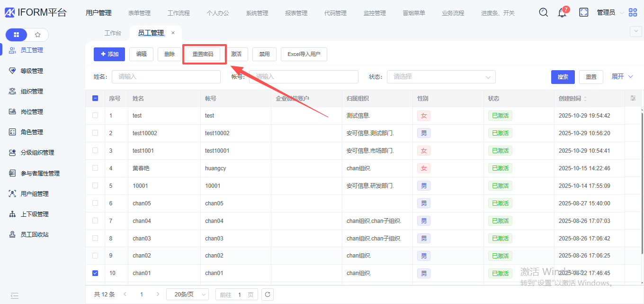This screenshot has height=304, width=644.
Task: Toggle fullscreen mode icon
Action: pyautogui.click(x=584, y=12)
